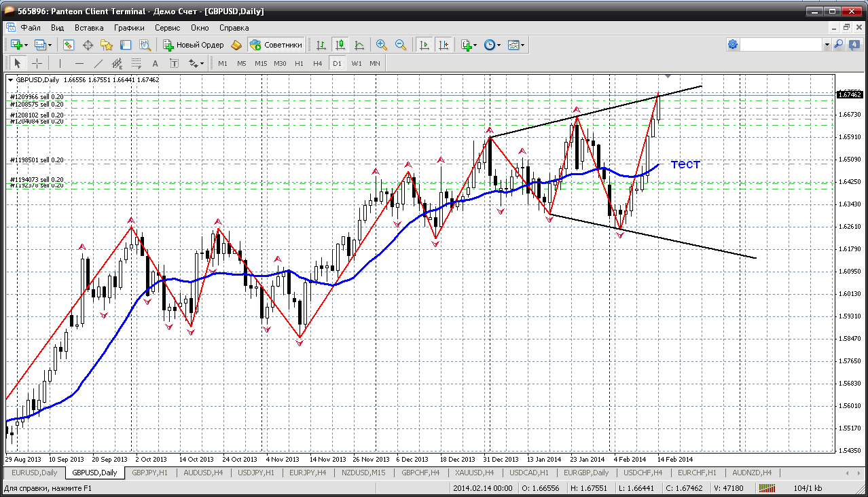Switch to AUDNZD,H4 chart tab
Viewport: 868px width, 497px height.
click(751, 473)
